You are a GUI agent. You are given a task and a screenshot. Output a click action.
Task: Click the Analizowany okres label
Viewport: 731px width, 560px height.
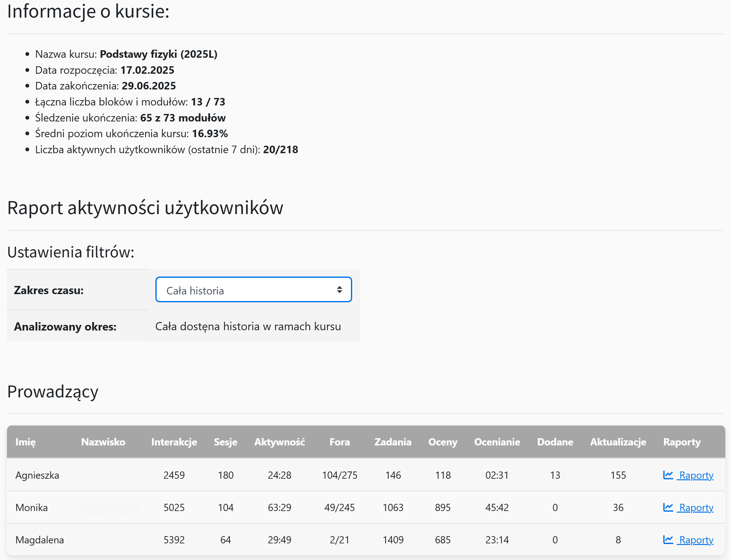coord(65,327)
